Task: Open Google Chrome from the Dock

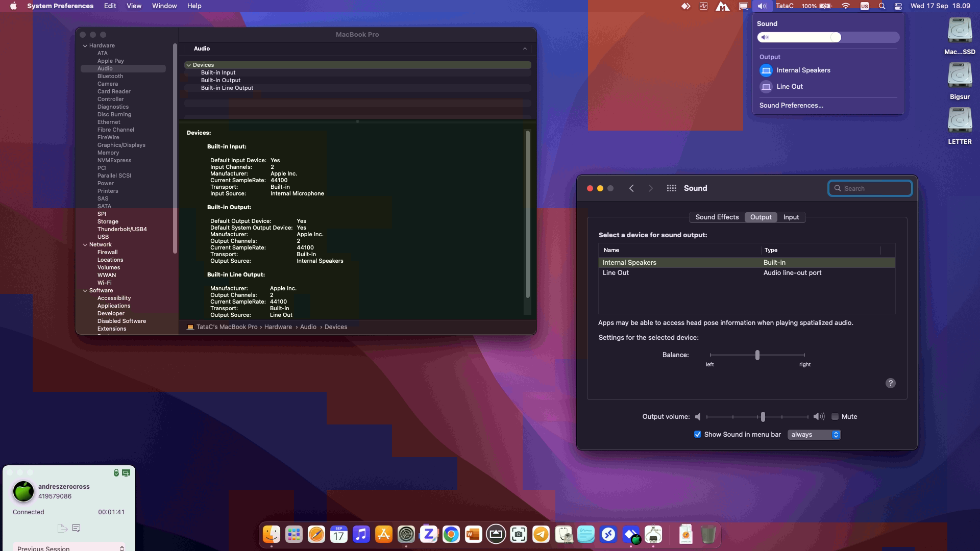Action: point(451,534)
